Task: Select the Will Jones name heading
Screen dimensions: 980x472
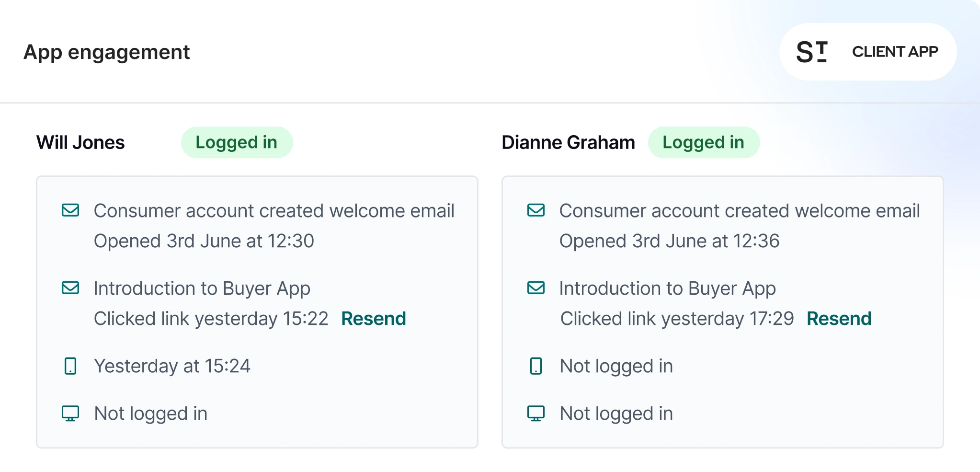Action: [x=80, y=142]
